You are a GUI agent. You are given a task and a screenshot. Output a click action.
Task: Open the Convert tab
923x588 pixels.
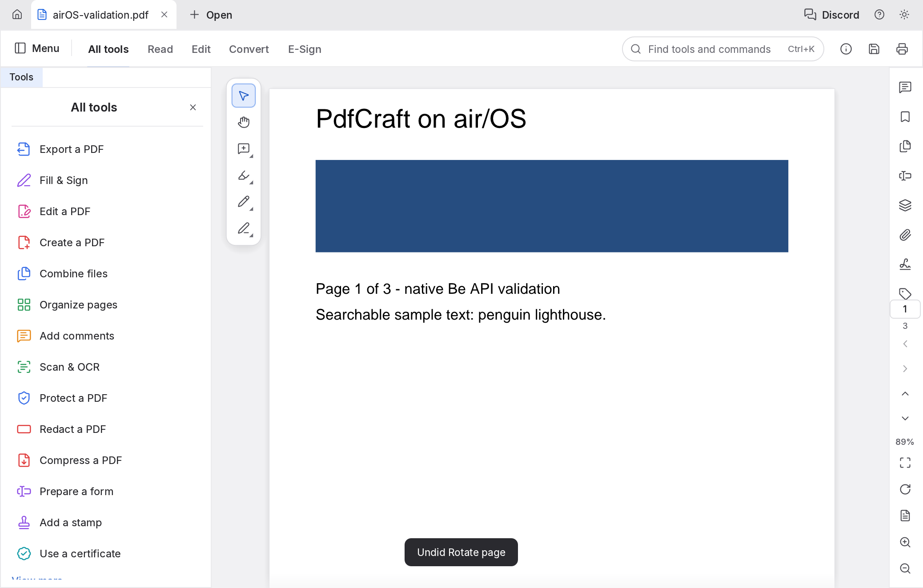pyautogui.click(x=249, y=49)
